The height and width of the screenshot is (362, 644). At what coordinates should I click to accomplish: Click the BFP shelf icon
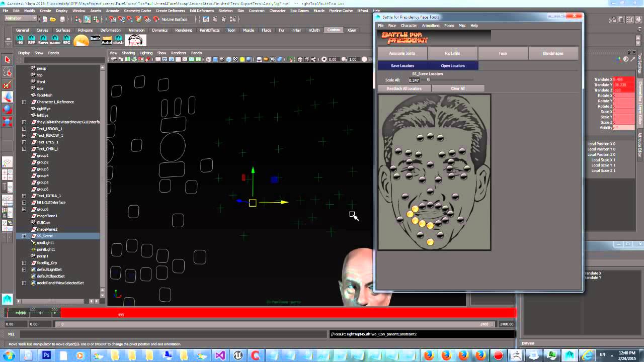32,40
